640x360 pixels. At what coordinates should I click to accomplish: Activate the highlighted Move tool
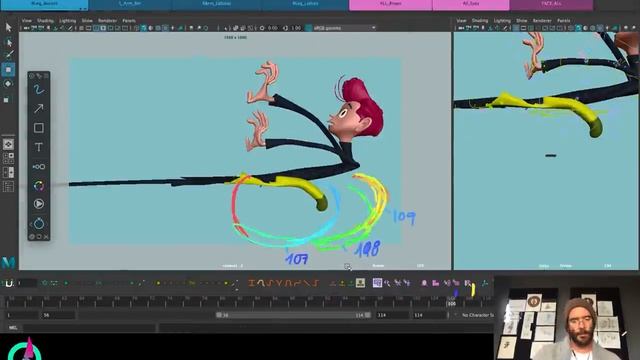point(8,69)
